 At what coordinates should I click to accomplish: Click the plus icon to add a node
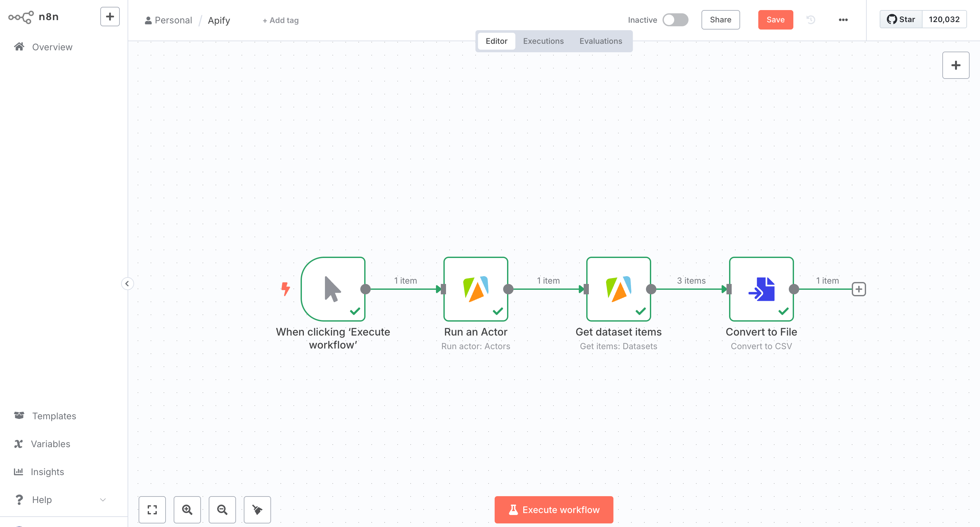[955, 65]
